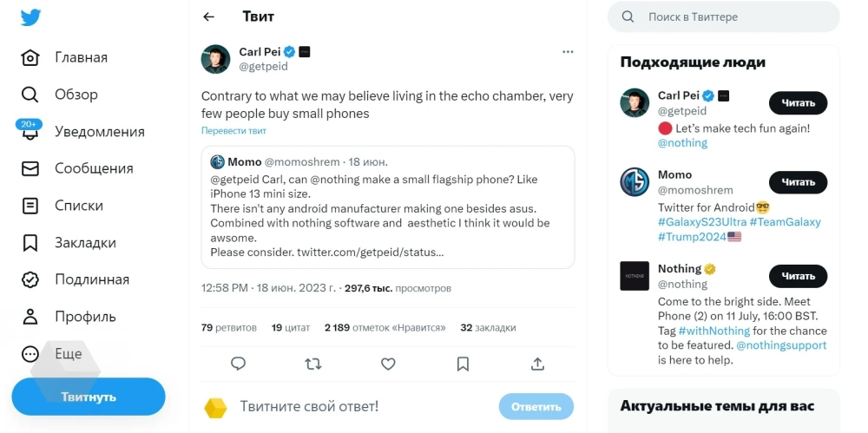868x433 pixels.
Task: Click the reply speech bubble icon
Action: tap(238, 364)
